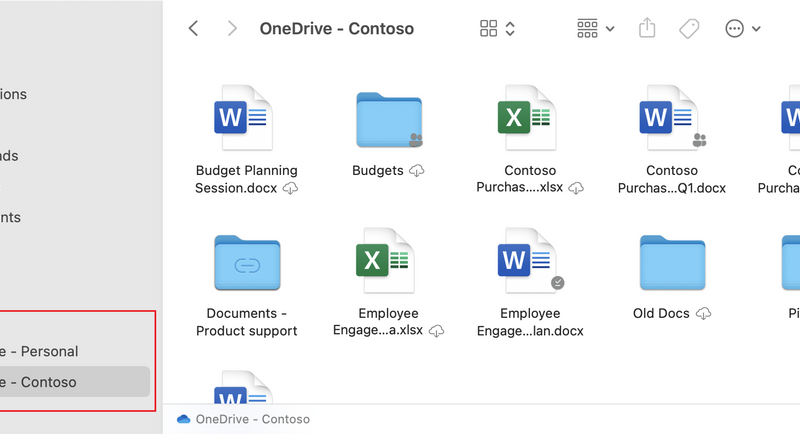The width and height of the screenshot is (800, 434).
Task: Open the Old Docs folder
Action: [x=672, y=264]
